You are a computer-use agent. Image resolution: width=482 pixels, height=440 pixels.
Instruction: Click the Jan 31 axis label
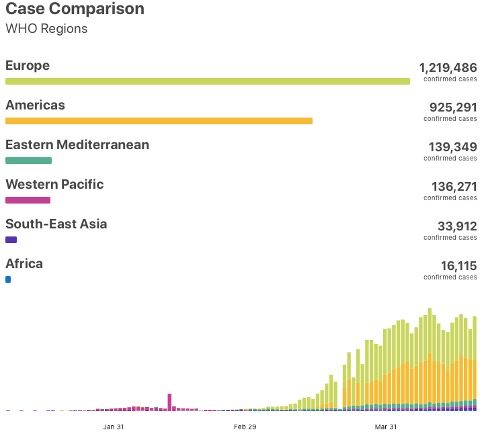113,427
